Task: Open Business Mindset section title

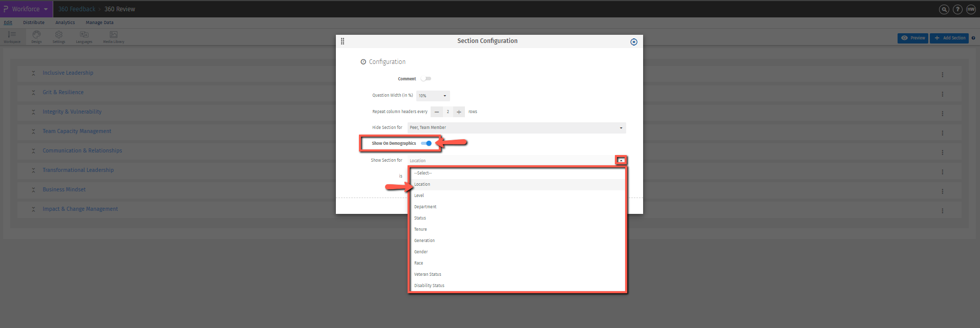Action: click(x=64, y=189)
